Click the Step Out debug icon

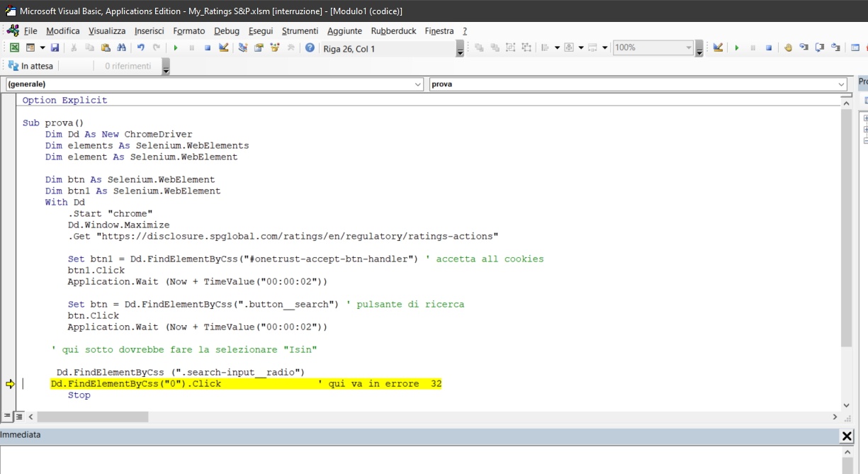(835, 47)
